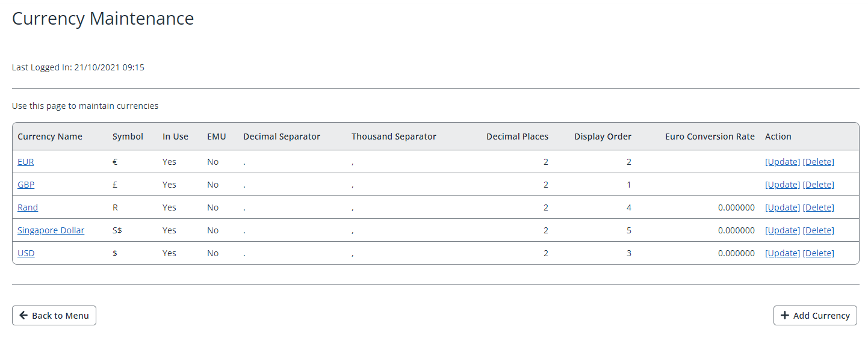
Task: Open the Singapore Dollar currency link
Action: pyautogui.click(x=51, y=230)
